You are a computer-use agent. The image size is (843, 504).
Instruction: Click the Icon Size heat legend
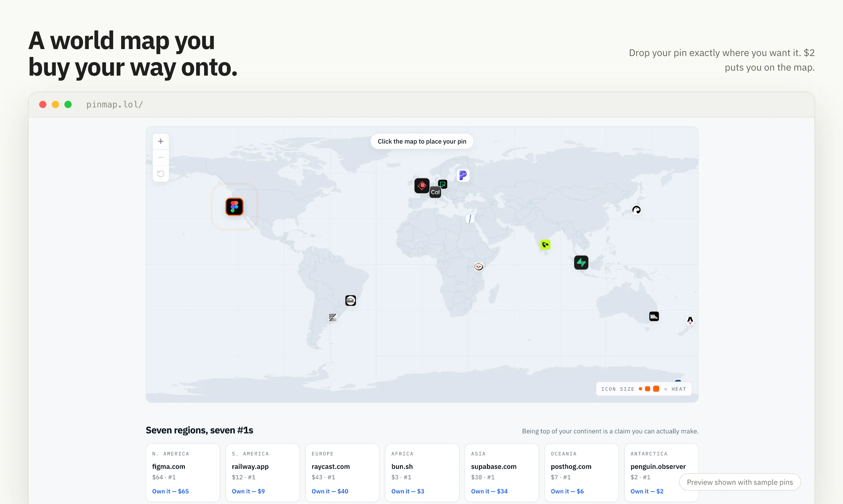[x=644, y=389]
